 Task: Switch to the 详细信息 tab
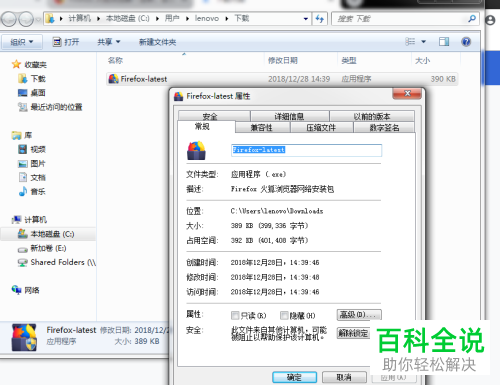click(x=289, y=116)
